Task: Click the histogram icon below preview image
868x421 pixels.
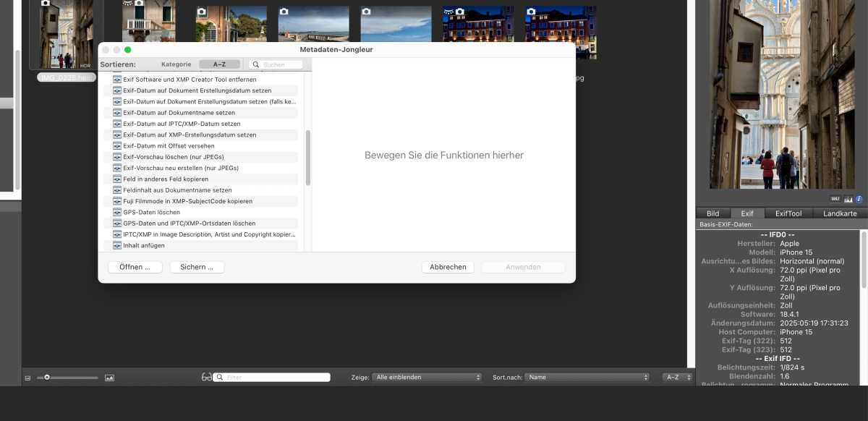Action: point(848,199)
